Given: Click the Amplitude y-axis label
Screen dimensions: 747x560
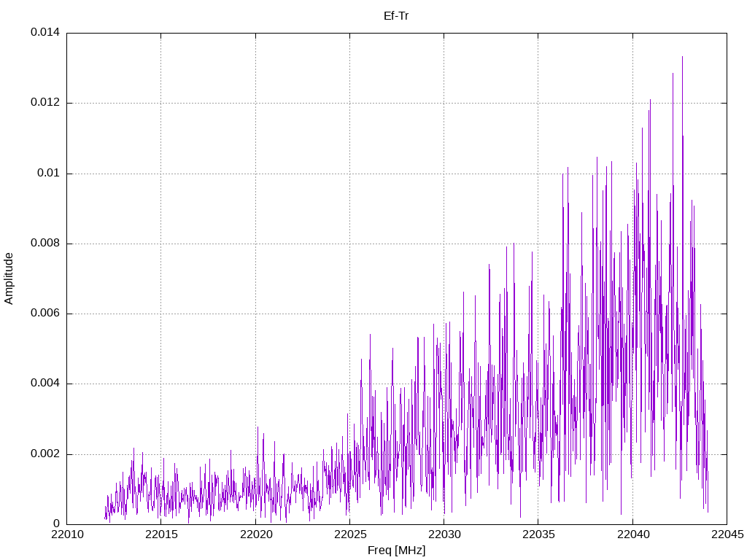Looking at the screenshot, I should [9, 279].
